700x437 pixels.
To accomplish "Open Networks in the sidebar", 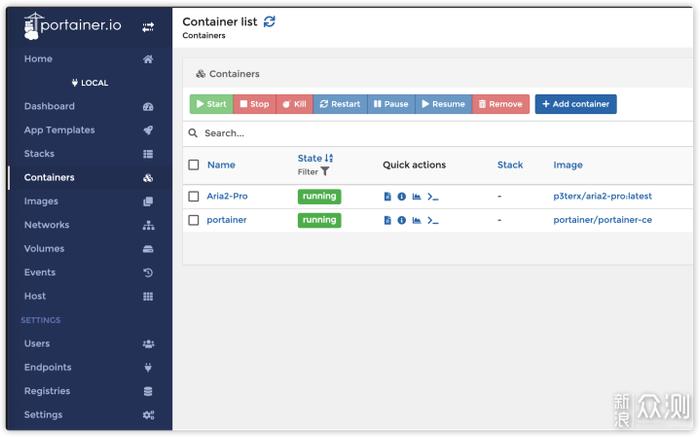I will click(47, 225).
